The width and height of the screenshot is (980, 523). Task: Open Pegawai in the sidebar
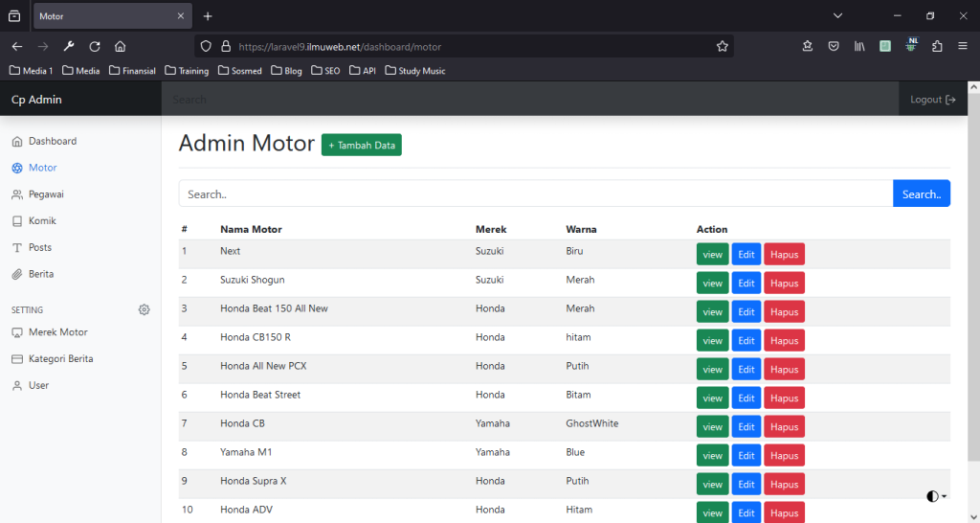(46, 194)
